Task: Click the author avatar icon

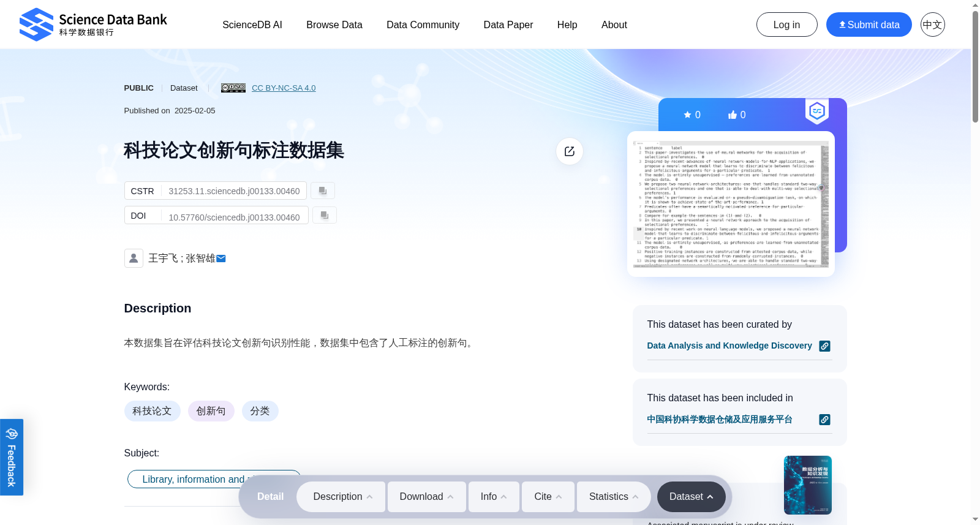Action: coord(134,258)
